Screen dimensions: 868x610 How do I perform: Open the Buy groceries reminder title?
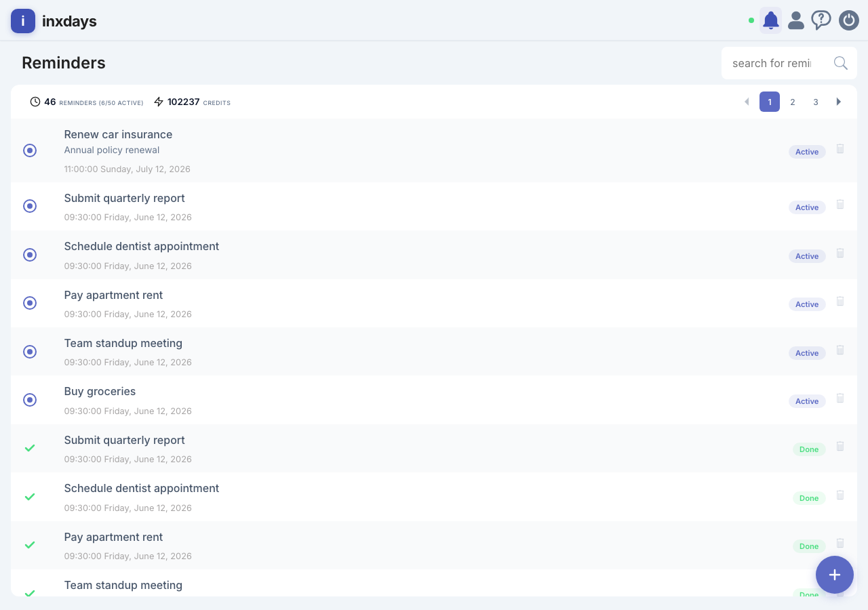[100, 391]
